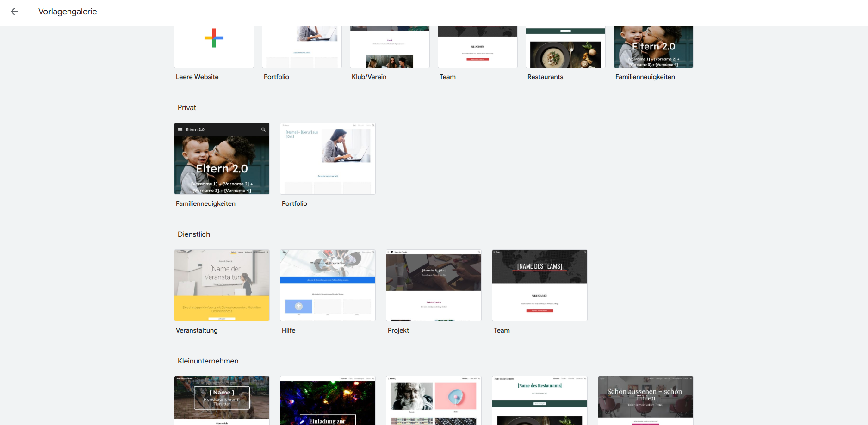Open the Hundeausführer & Tiersitter template

(222, 400)
